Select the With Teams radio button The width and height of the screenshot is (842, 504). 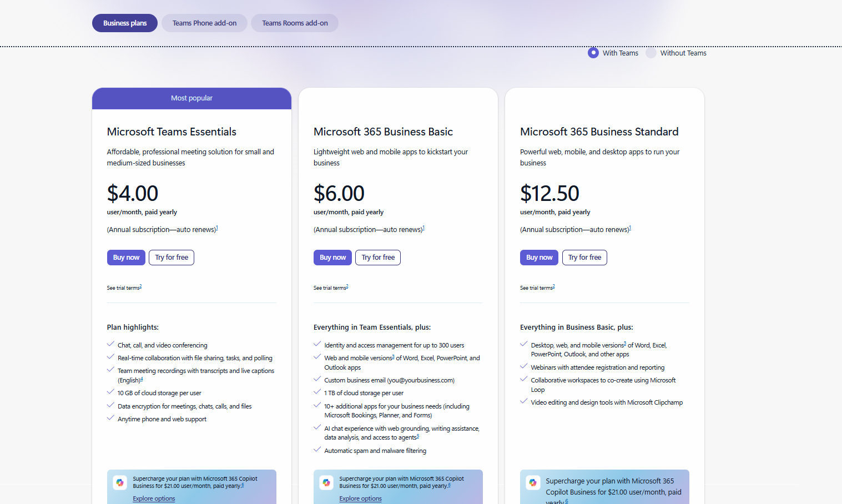[x=593, y=53]
